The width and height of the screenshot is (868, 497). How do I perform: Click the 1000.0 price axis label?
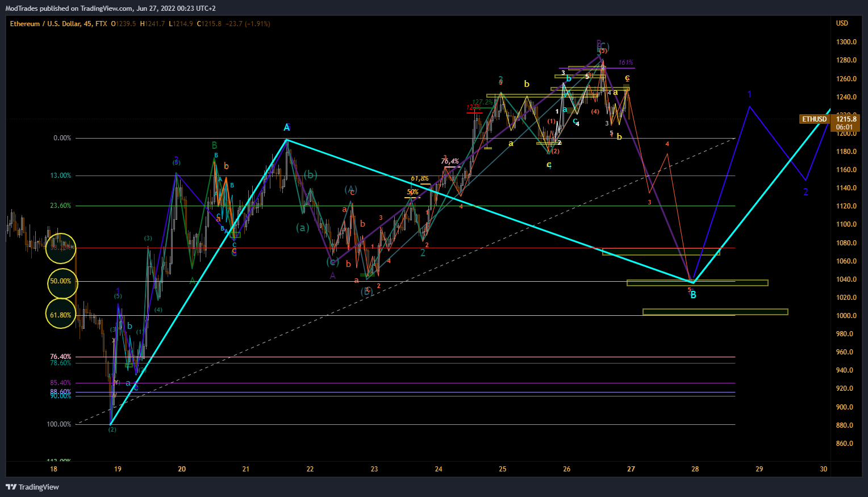(x=846, y=316)
